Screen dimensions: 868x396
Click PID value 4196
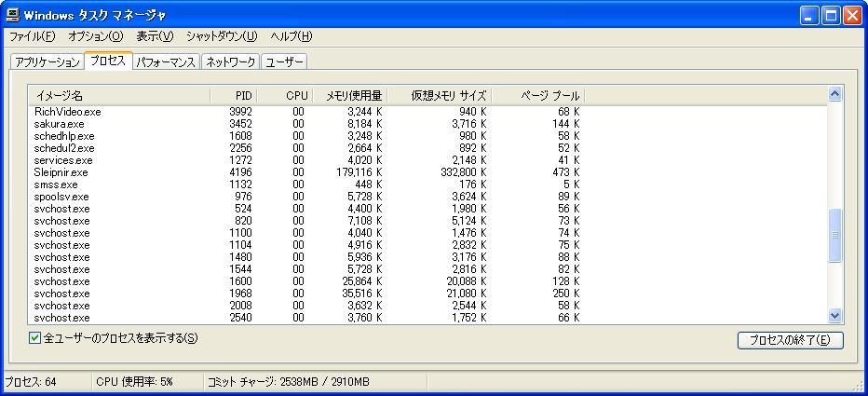pos(240,172)
